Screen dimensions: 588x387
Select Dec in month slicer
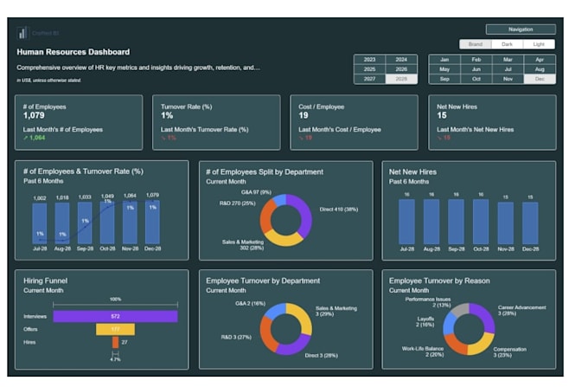pos(540,79)
